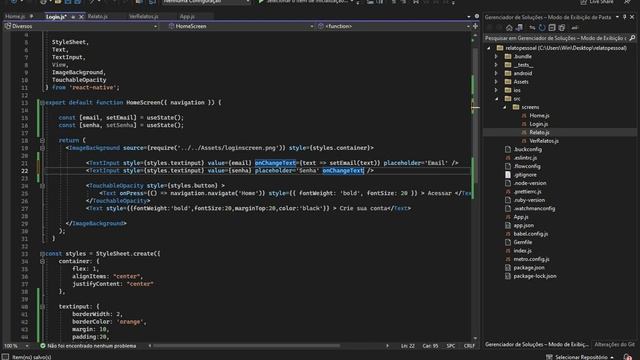Collapse container style block at line 34
The width and height of the screenshot is (640, 360).
coord(42,261)
